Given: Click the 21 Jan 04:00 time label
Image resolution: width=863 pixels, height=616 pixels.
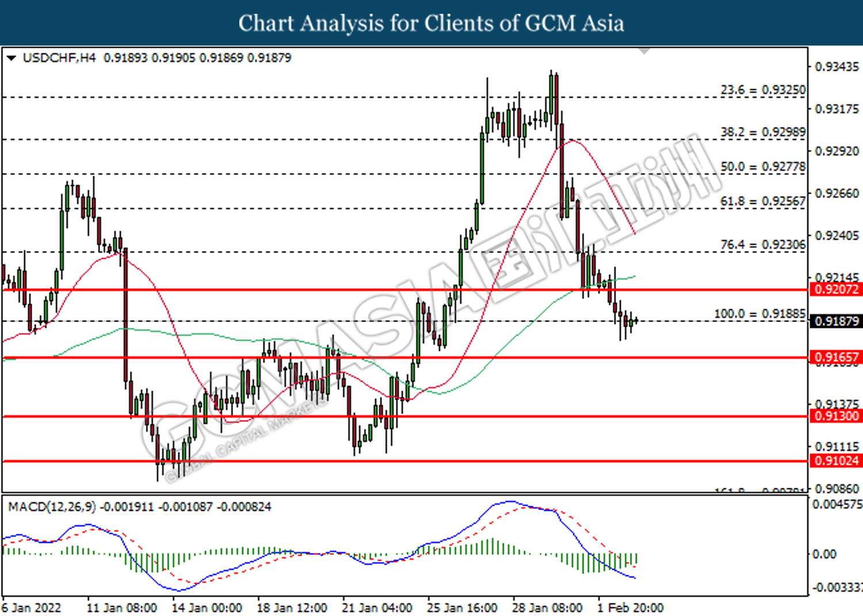Looking at the screenshot, I should pyautogui.click(x=377, y=608).
